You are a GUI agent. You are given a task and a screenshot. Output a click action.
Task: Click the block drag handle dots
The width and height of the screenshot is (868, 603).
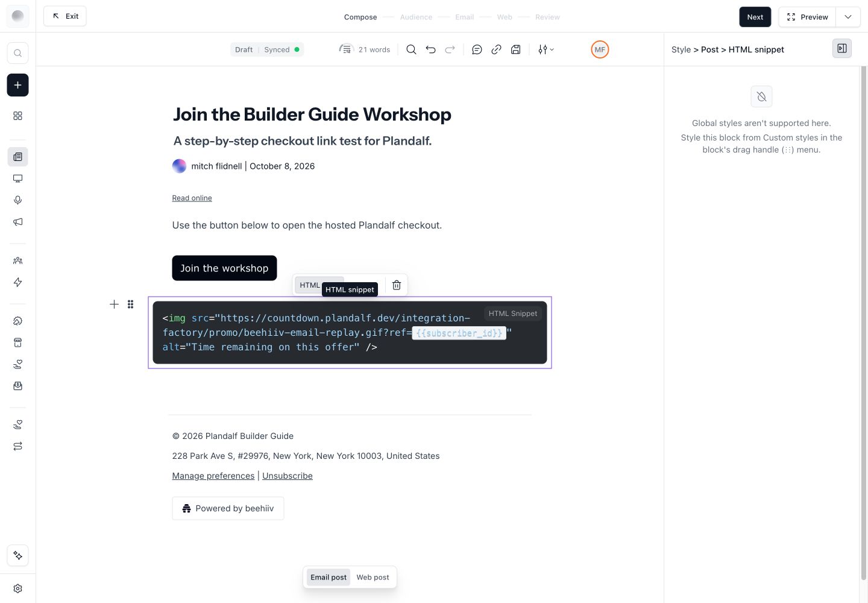(130, 305)
